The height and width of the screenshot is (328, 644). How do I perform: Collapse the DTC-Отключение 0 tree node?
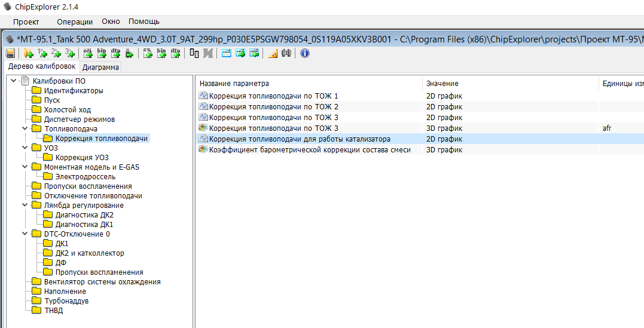[25, 234]
